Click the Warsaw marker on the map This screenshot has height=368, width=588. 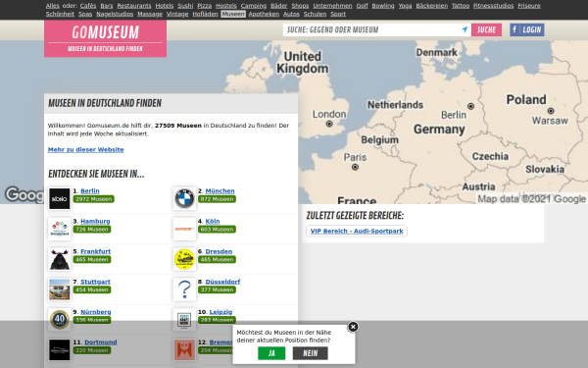click(x=551, y=111)
